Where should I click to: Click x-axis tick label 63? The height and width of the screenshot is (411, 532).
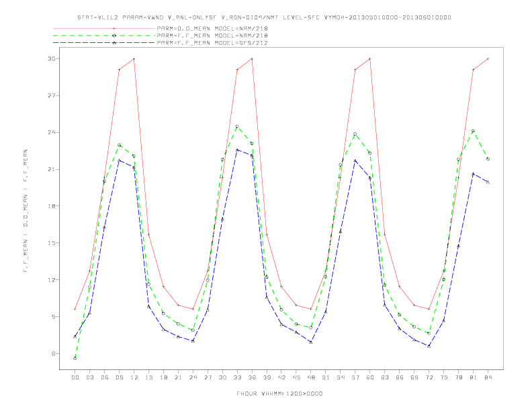click(385, 377)
